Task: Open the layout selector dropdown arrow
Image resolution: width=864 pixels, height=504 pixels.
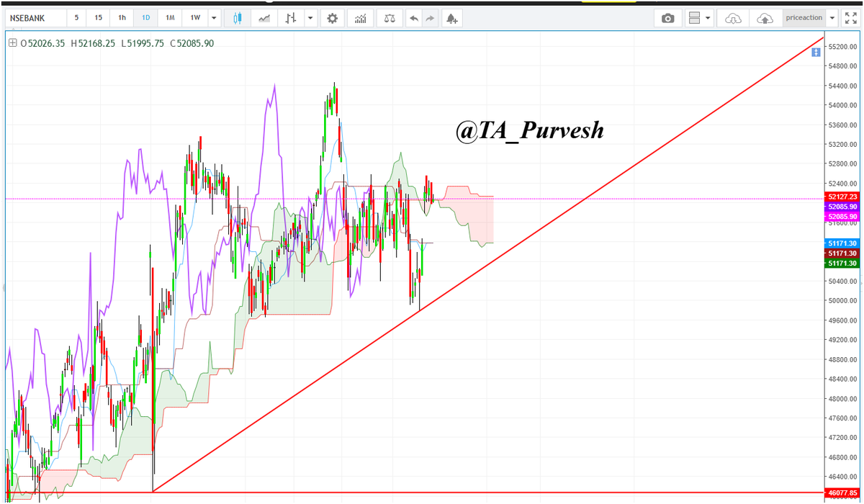Action: pyautogui.click(x=708, y=18)
